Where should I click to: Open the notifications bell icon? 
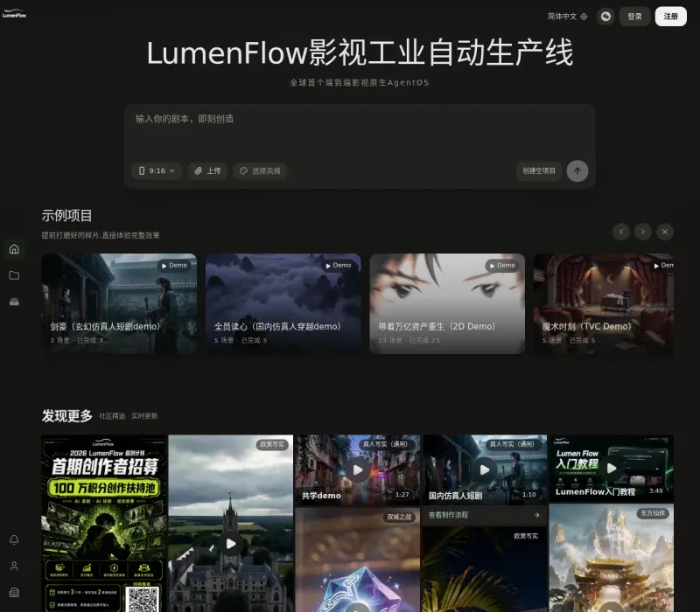[14, 539]
